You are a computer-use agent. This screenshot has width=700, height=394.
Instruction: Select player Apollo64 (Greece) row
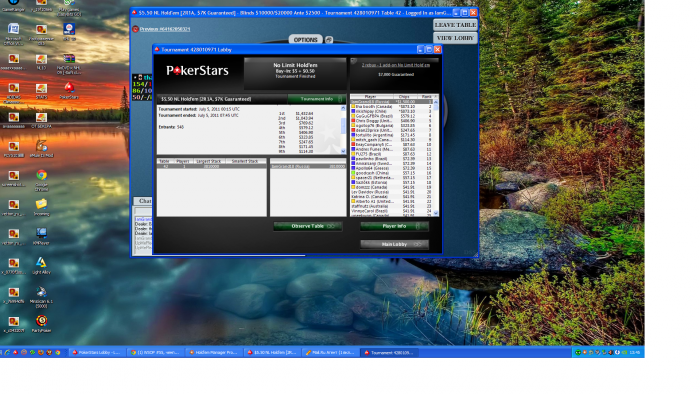coord(392,168)
